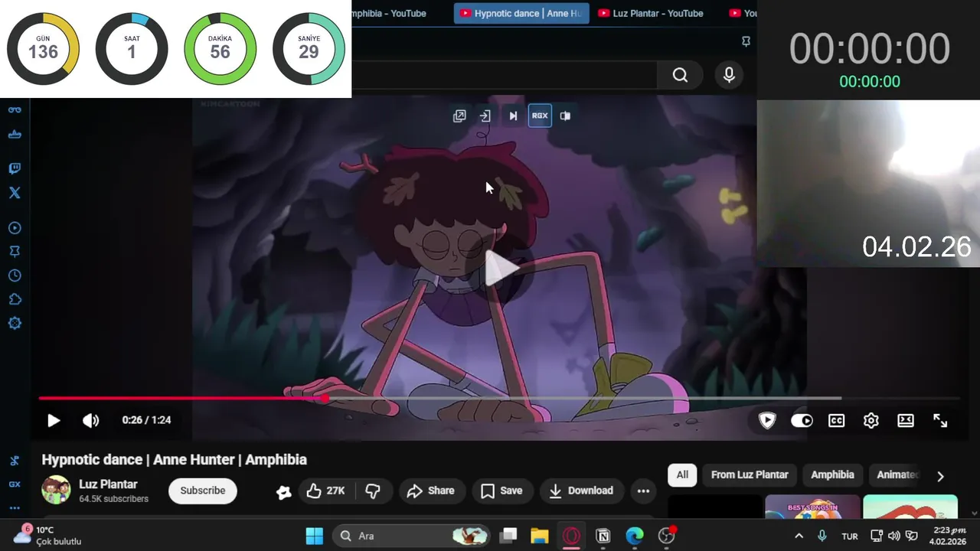Viewport: 980px width, 551px height.
Task: Play the video with bottom-left play button
Action: tap(54, 420)
